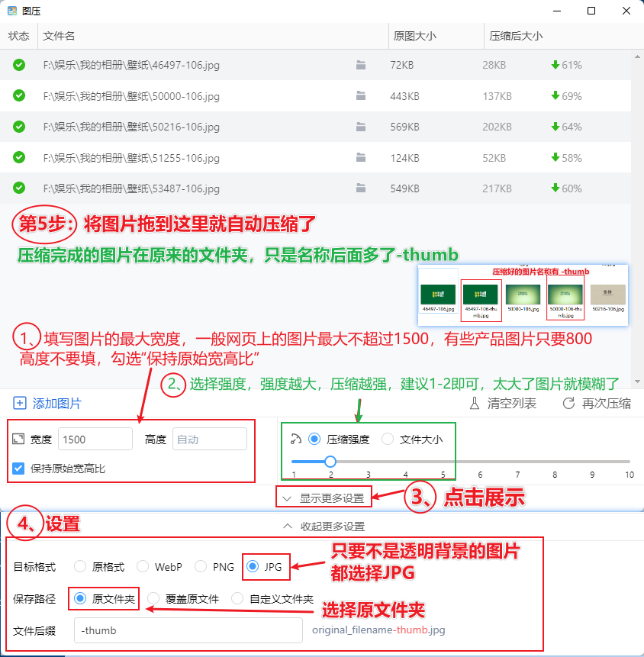Set compression slider to level 10

tap(630, 462)
